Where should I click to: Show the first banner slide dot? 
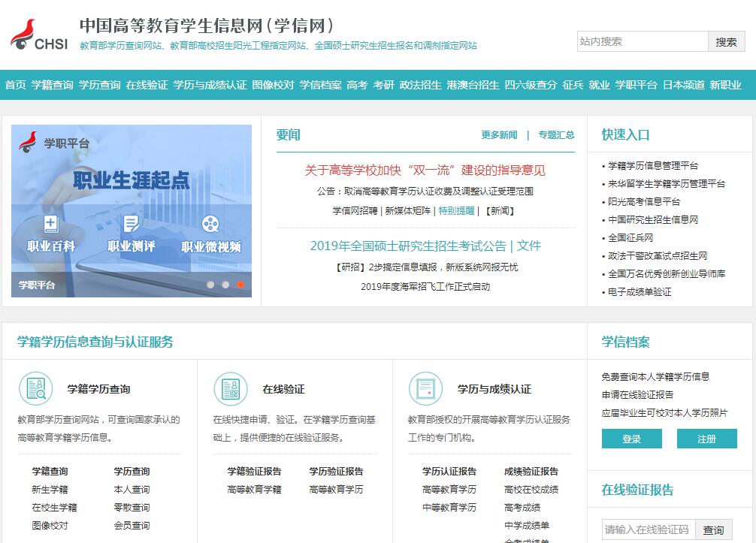pyautogui.click(x=210, y=285)
